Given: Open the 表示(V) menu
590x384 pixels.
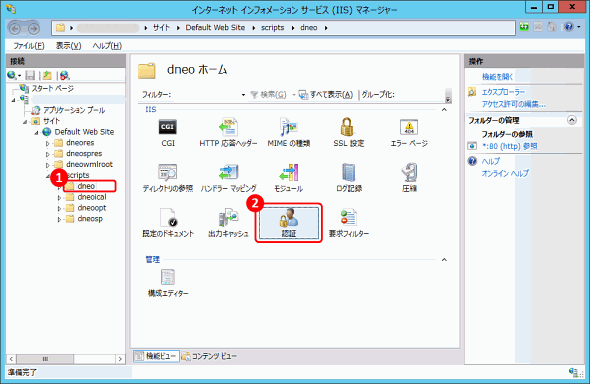Looking at the screenshot, I should pyautogui.click(x=68, y=46).
